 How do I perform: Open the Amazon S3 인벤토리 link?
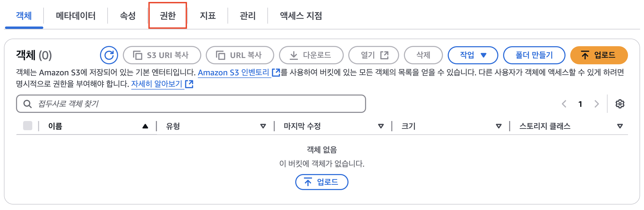pyautogui.click(x=234, y=72)
